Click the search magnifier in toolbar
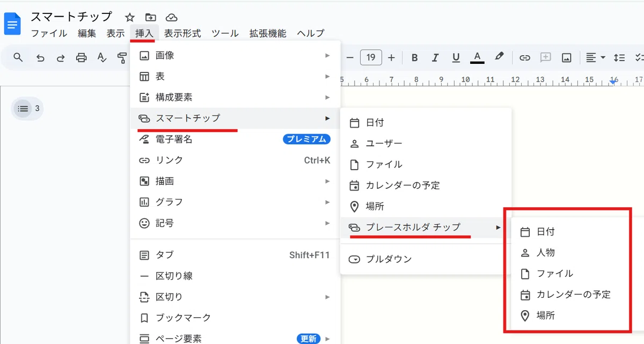 (18, 57)
